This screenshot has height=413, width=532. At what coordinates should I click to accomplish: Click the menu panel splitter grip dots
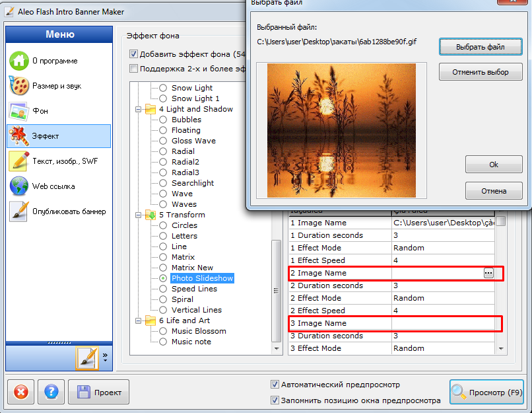(59, 343)
